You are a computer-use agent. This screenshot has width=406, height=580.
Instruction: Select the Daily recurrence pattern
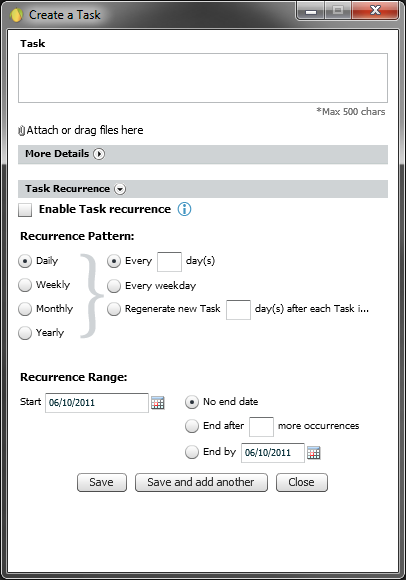25,261
